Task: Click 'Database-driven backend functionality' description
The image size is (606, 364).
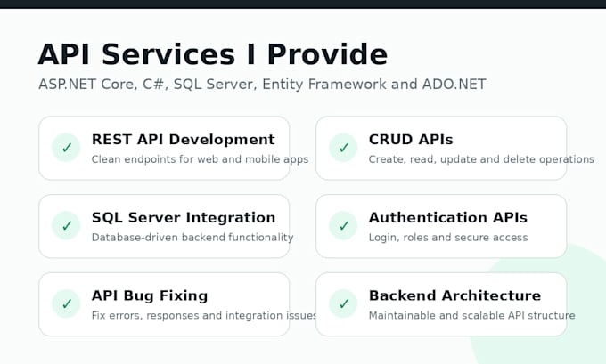Action: click(x=192, y=238)
